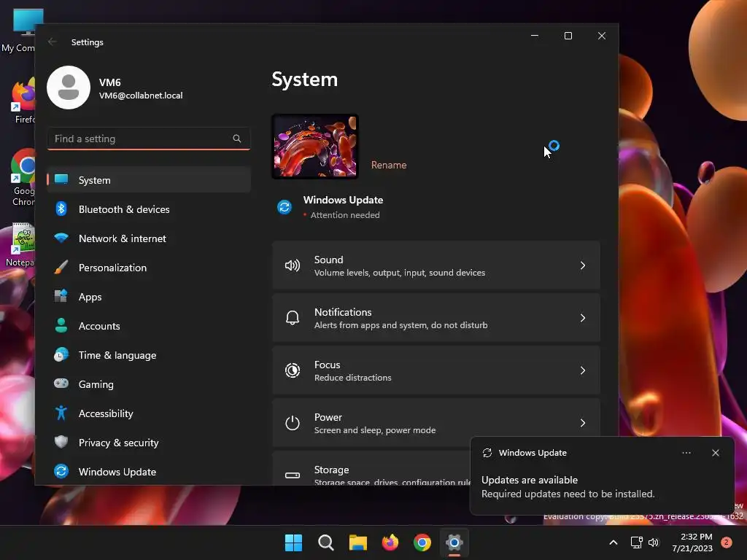Open the clock showing 2:32 PM
This screenshot has height=560, width=747.
[692, 542]
